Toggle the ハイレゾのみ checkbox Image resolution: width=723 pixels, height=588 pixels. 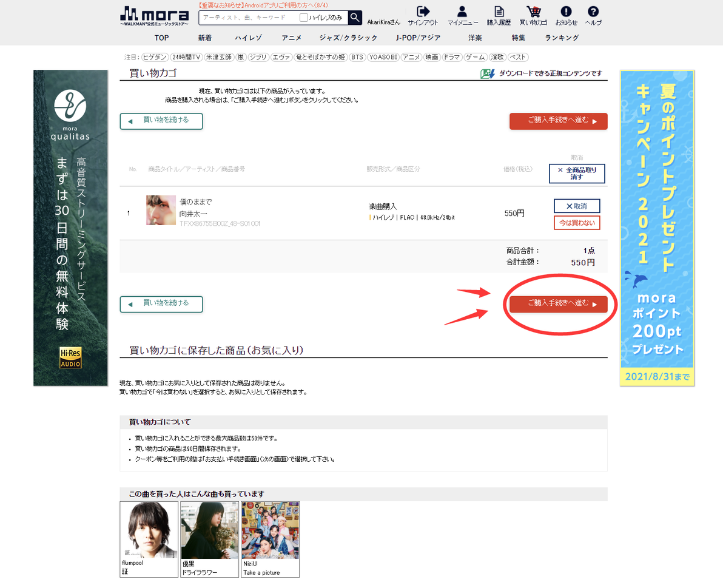click(x=303, y=18)
